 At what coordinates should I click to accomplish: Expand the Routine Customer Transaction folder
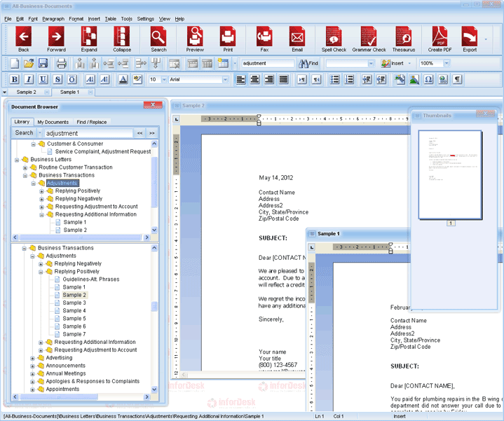click(x=25, y=167)
